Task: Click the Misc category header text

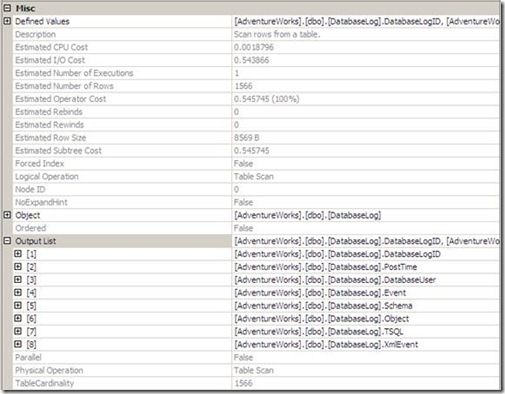Action: coord(25,8)
